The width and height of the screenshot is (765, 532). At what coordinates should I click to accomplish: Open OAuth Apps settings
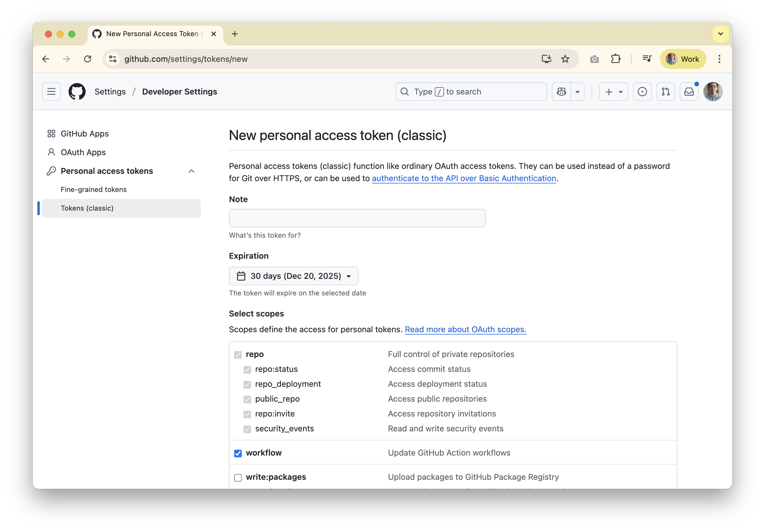(83, 152)
